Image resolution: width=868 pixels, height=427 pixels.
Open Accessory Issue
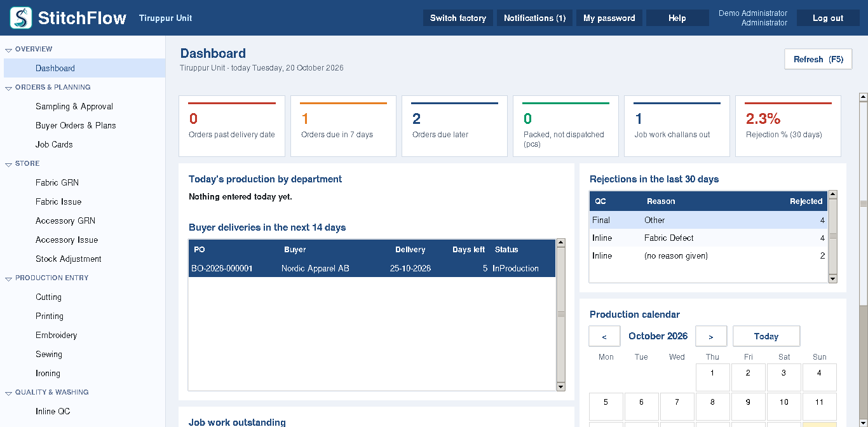(x=85, y=240)
